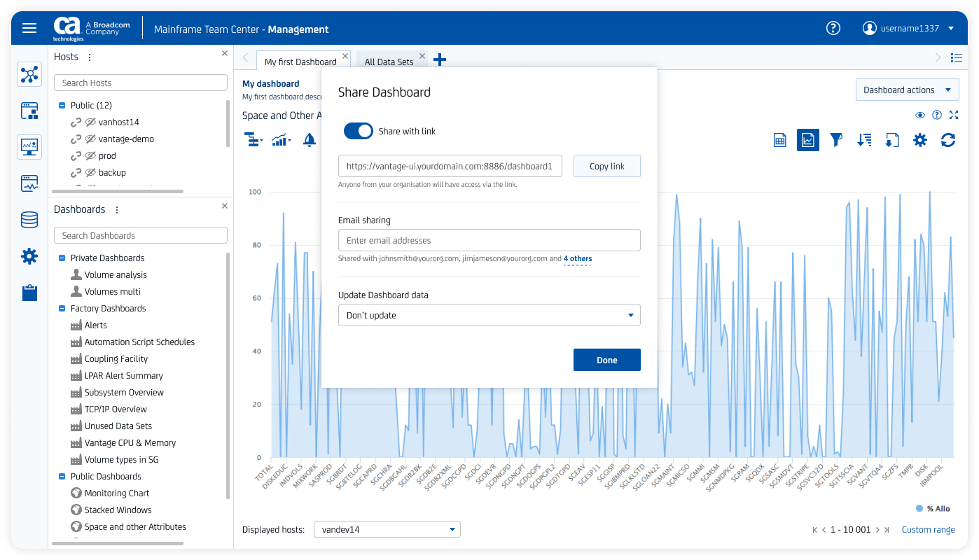Collapse the Public (12) hosts group

pyautogui.click(x=62, y=105)
